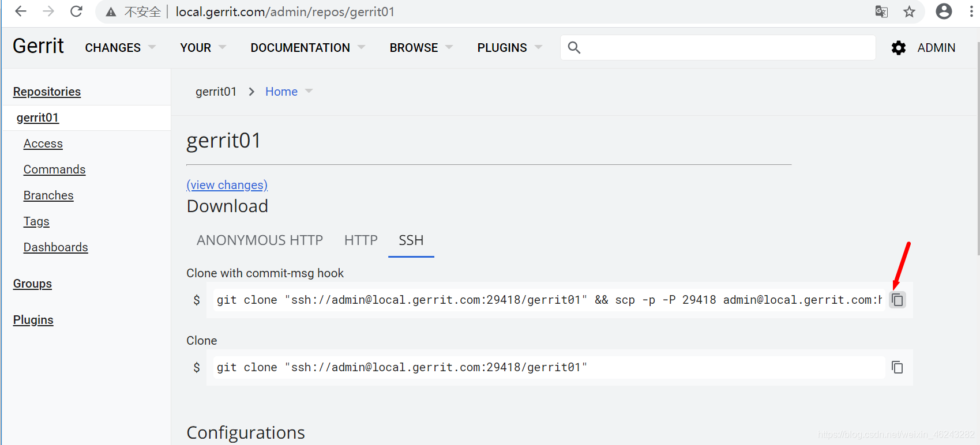This screenshot has width=980, height=445.
Task: Bookmark page with the star icon
Action: 910,12
